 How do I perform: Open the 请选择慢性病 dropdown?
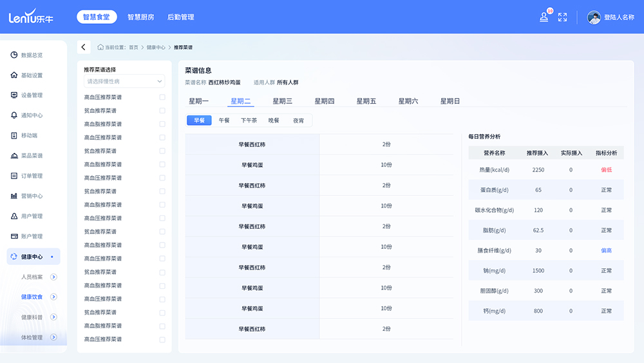124,81
